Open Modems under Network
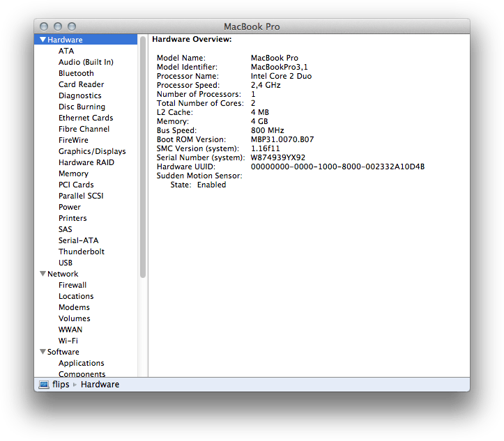 75,307
